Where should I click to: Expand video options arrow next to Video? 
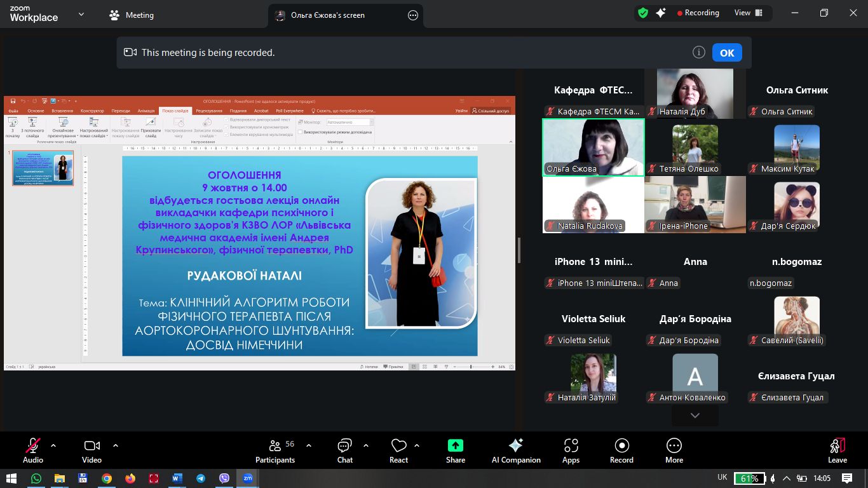coord(116,445)
